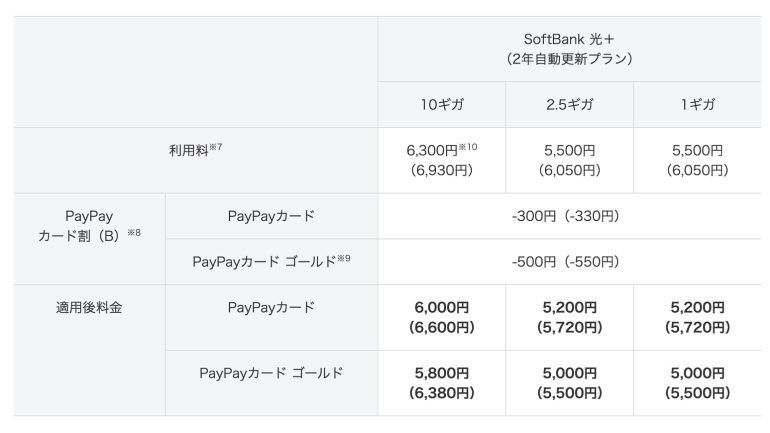Open footnote ※10 next to 6,300円
Image resolution: width=770 pixels, height=433 pixels.
tap(469, 146)
